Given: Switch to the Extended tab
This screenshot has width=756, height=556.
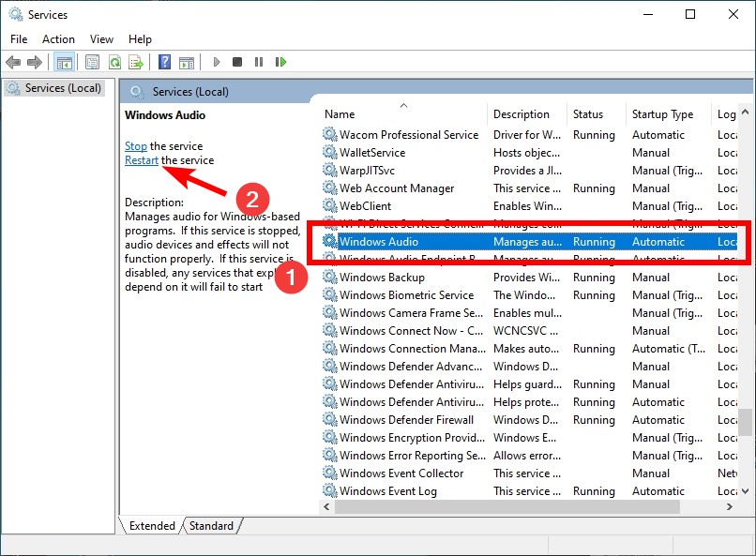Looking at the screenshot, I should [152, 526].
